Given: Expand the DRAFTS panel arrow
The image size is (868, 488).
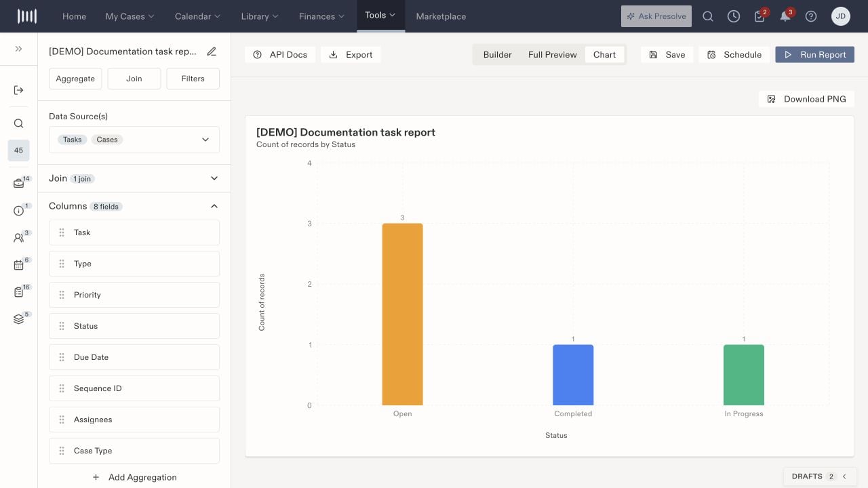Looking at the screenshot, I should click(844, 476).
